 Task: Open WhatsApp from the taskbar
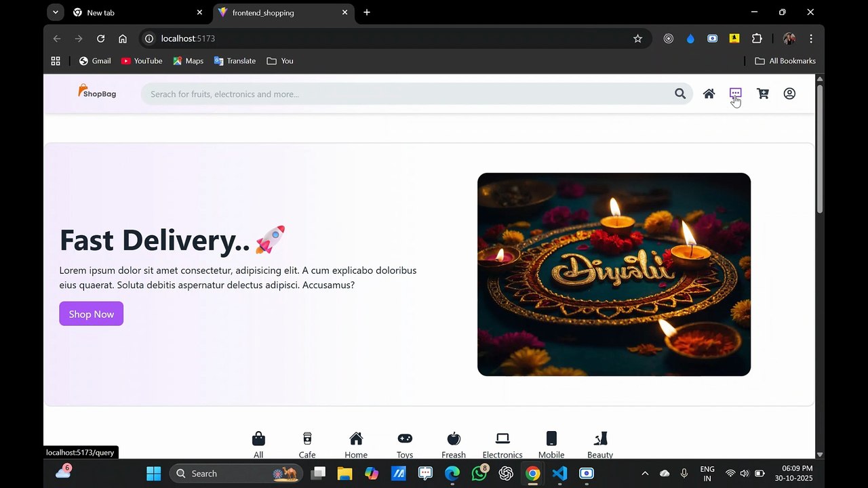click(x=479, y=473)
